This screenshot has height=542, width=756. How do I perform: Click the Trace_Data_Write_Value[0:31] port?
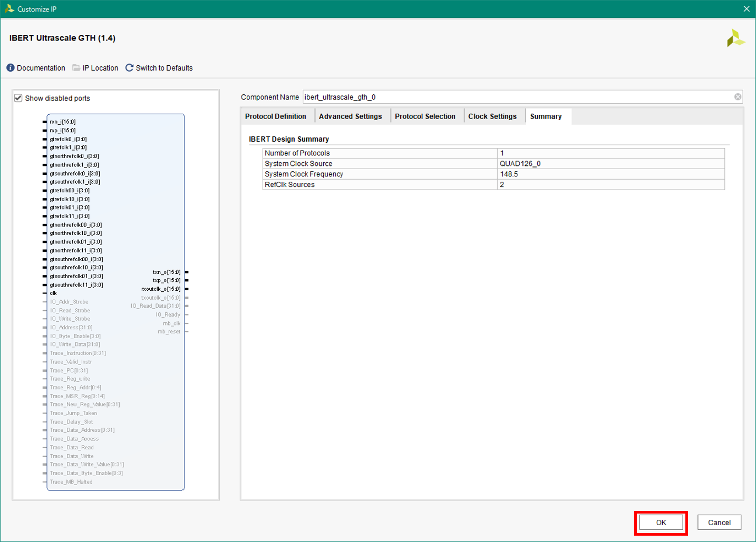(x=87, y=465)
